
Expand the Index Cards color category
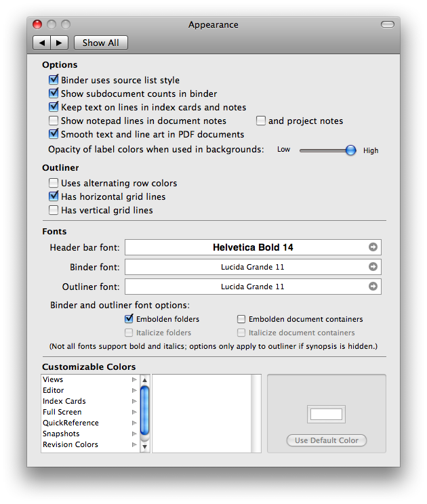pos(134,401)
